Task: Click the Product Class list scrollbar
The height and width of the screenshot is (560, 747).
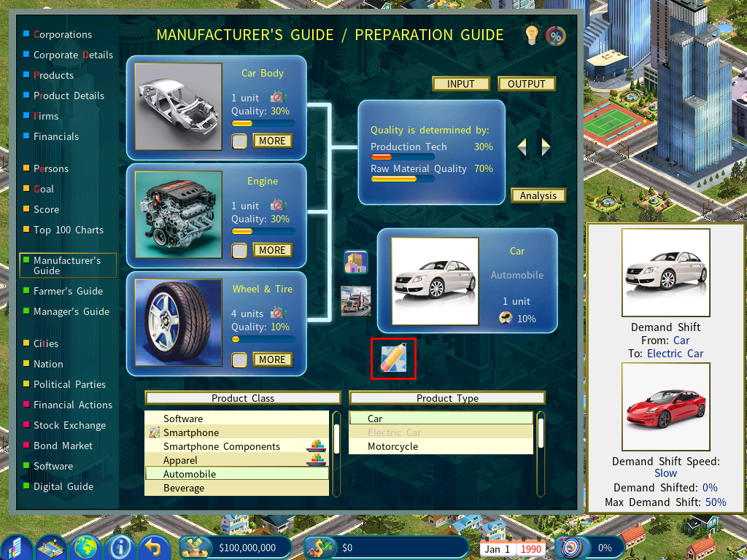Action: (x=336, y=452)
